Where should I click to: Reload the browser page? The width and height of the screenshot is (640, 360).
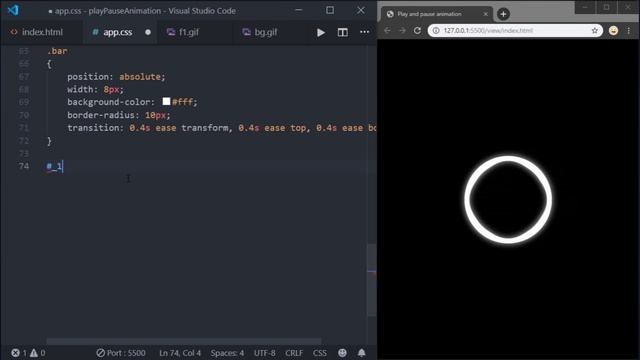click(x=417, y=31)
